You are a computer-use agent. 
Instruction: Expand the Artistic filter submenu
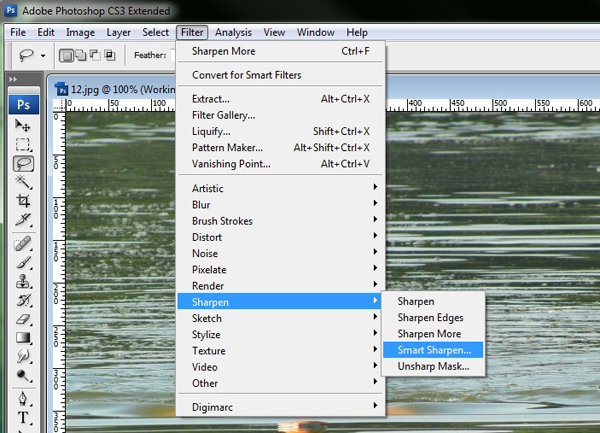point(280,188)
